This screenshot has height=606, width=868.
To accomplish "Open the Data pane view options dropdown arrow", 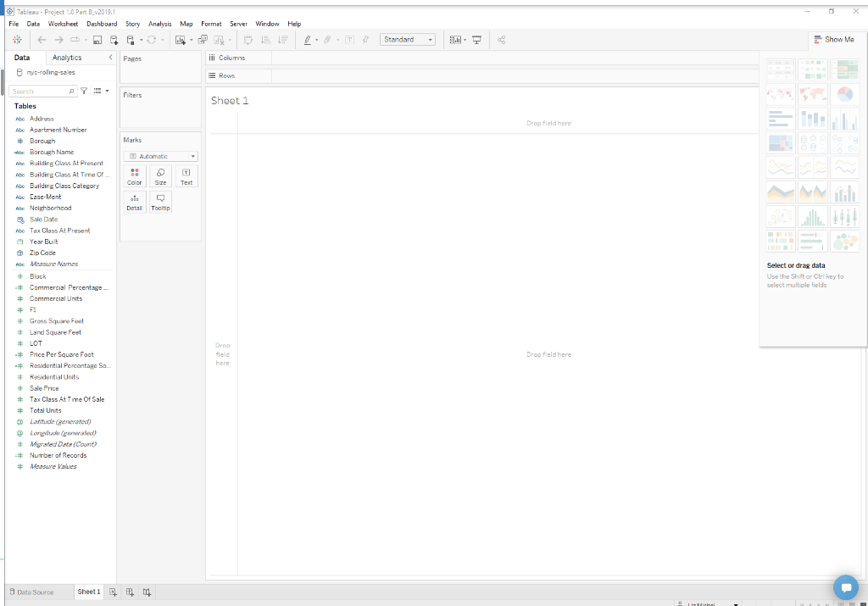I will click(108, 92).
